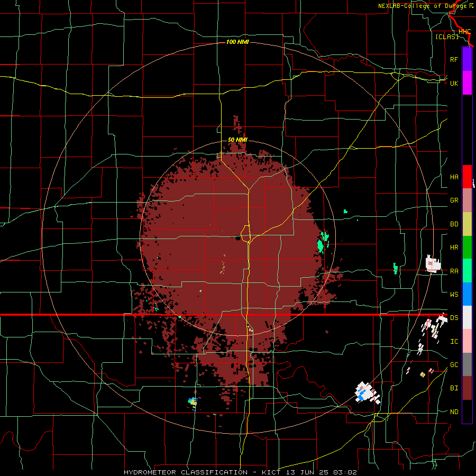Click the 50 NMI range ring label

237,140
